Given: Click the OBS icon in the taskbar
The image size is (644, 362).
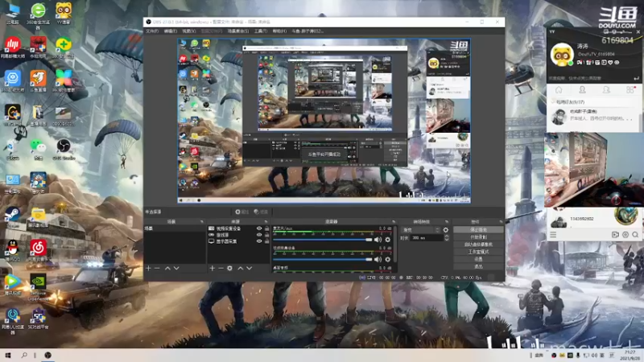Looking at the screenshot, I should (x=48, y=355).
